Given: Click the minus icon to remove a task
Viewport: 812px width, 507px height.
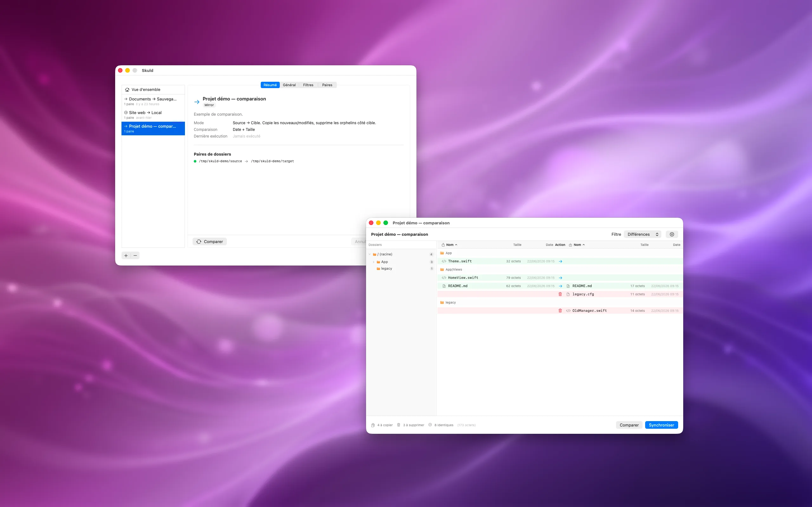Looking at the screenshot, I should point(135,255).
